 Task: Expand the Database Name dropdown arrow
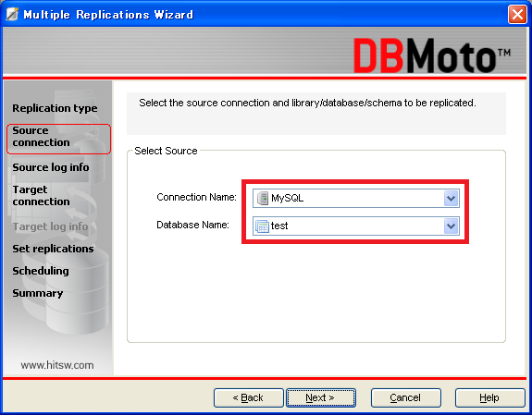click(x=451, y=226)
